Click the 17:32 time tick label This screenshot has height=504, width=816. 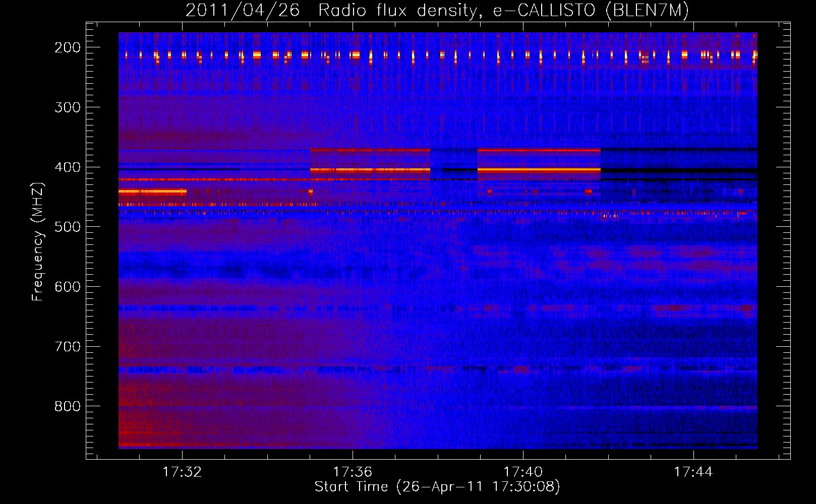tap(182, 472)
